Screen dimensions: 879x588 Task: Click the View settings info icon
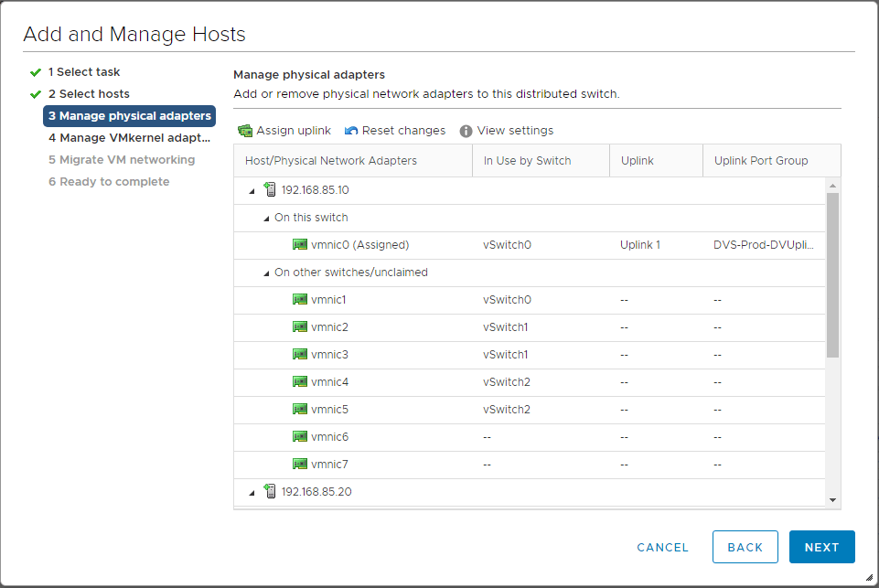[x=466, y=131]
